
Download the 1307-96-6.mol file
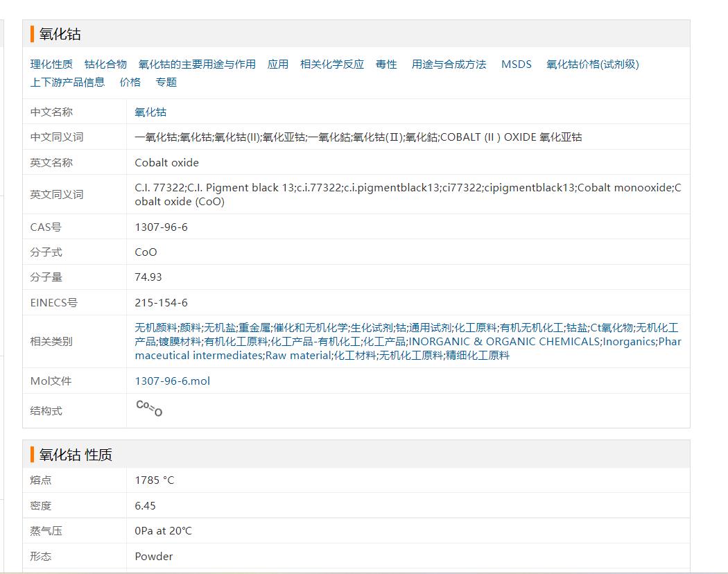coord(172,381)
